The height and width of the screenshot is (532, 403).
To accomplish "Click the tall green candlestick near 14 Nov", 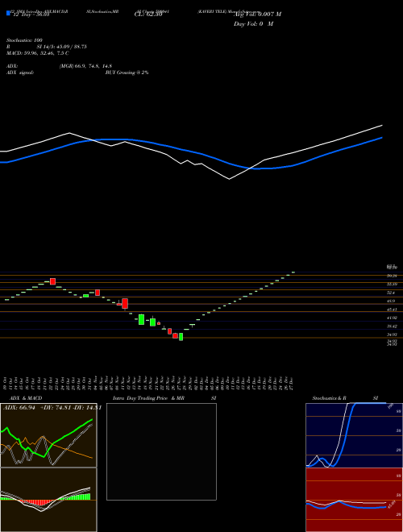I will 142,319.
